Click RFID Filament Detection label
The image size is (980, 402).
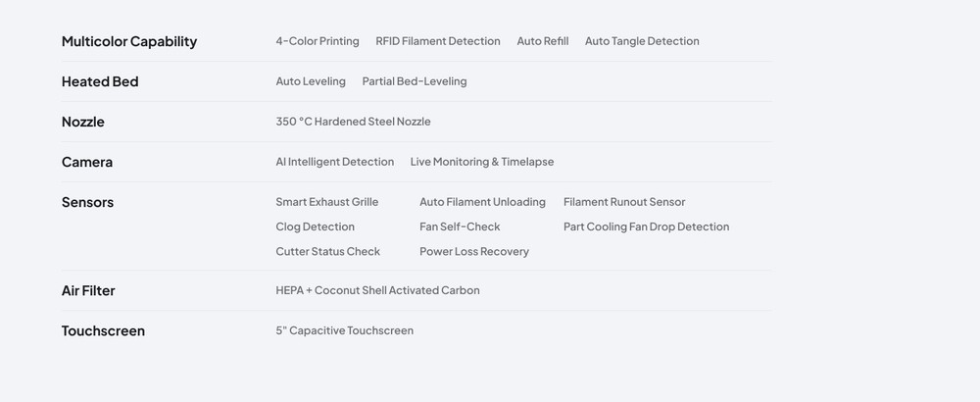point(438,41)
